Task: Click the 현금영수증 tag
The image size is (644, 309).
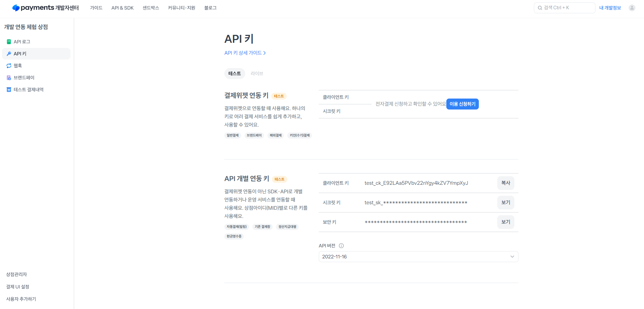Action: click(234, 236)
